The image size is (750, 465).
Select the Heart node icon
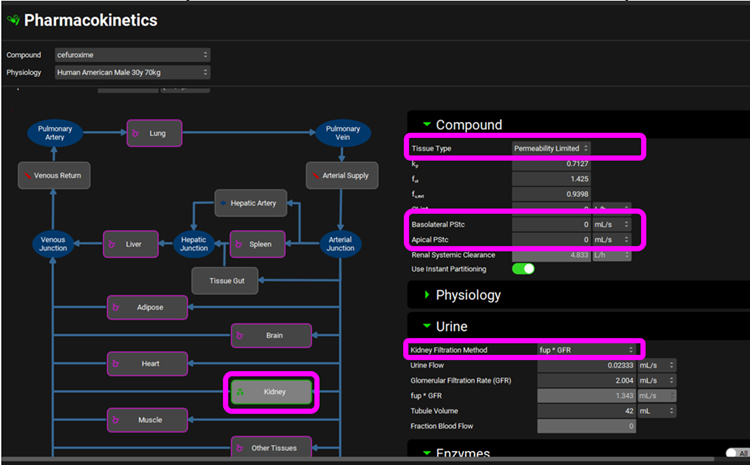[x=116, y=364]
